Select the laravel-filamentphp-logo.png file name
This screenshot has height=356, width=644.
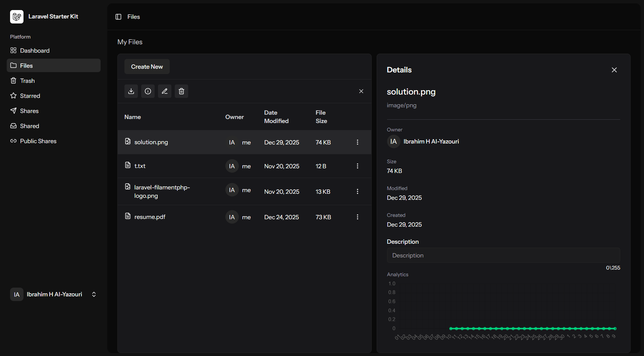[162, 191]
